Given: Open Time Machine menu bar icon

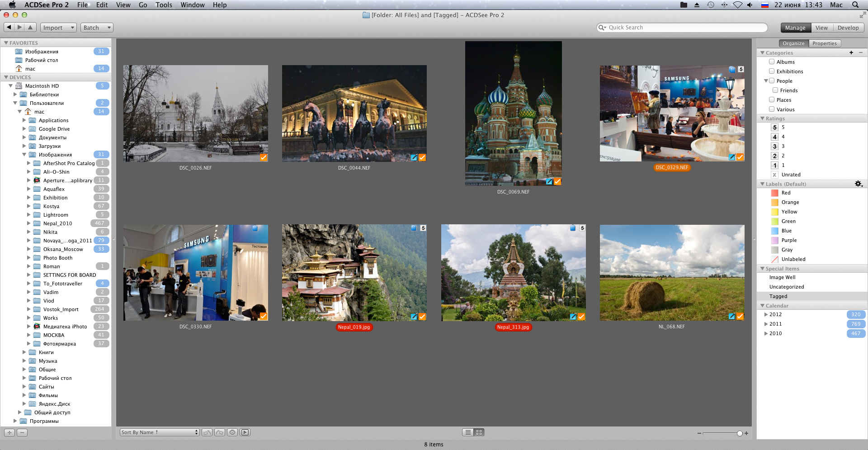Looking at the screenshot, I should [711, 5].
